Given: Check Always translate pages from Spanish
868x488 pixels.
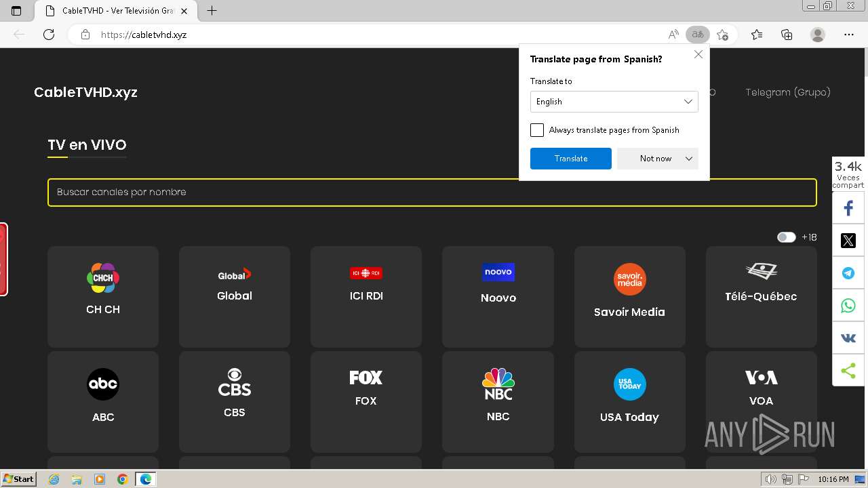Looking at the screenshot, I should coord(537,130).
